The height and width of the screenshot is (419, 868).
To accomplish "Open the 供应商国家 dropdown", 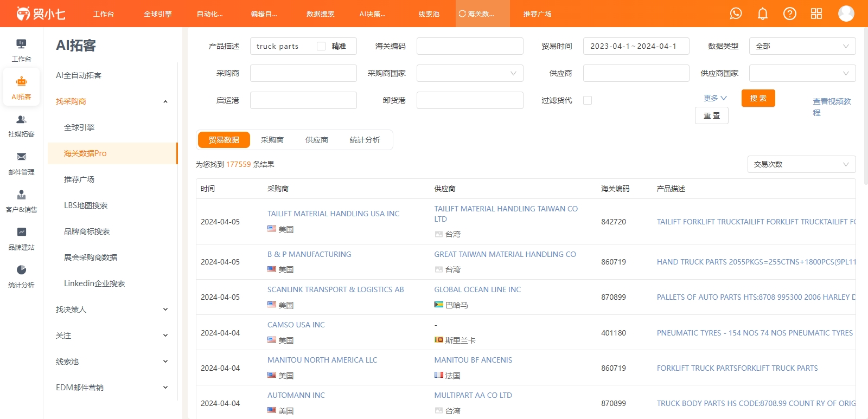I will [802, 73].
